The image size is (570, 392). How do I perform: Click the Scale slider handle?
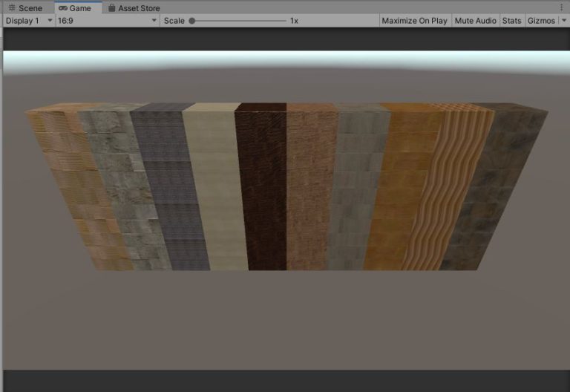click(192, 21)
